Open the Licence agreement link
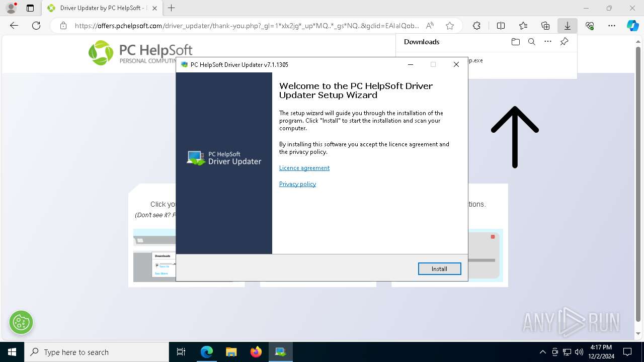 (304, 168)
